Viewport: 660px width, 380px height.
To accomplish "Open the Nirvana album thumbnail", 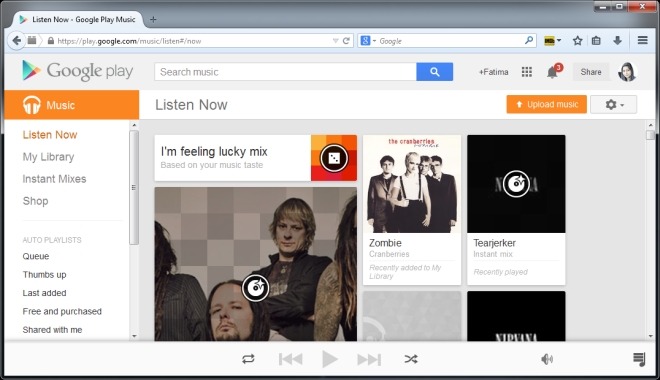I will pos(516,316).
